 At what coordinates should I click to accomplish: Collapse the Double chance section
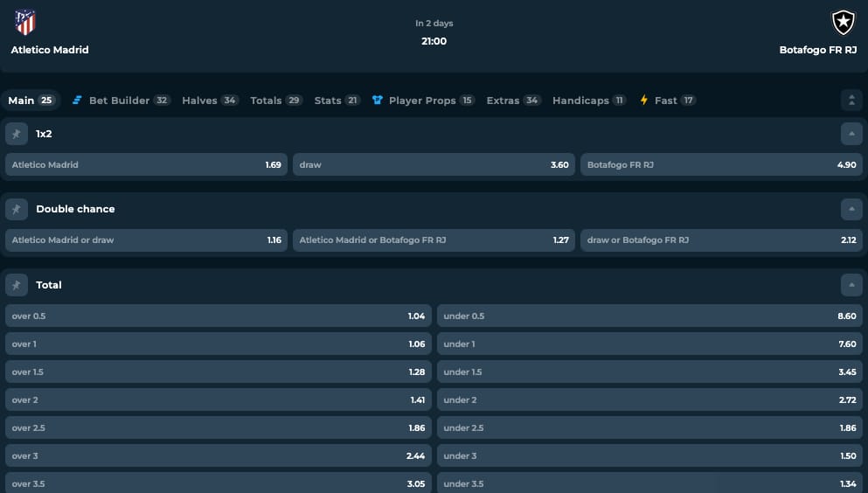click(x=851, y=209)
